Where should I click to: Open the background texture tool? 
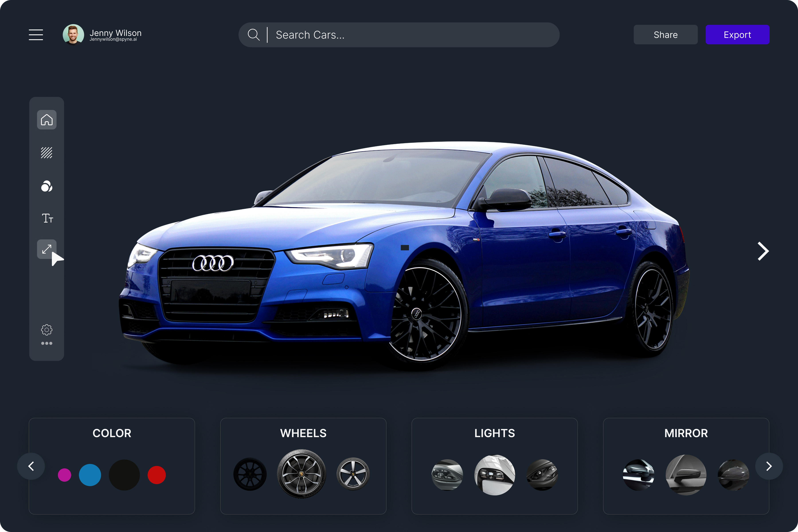tap(47, 153)
